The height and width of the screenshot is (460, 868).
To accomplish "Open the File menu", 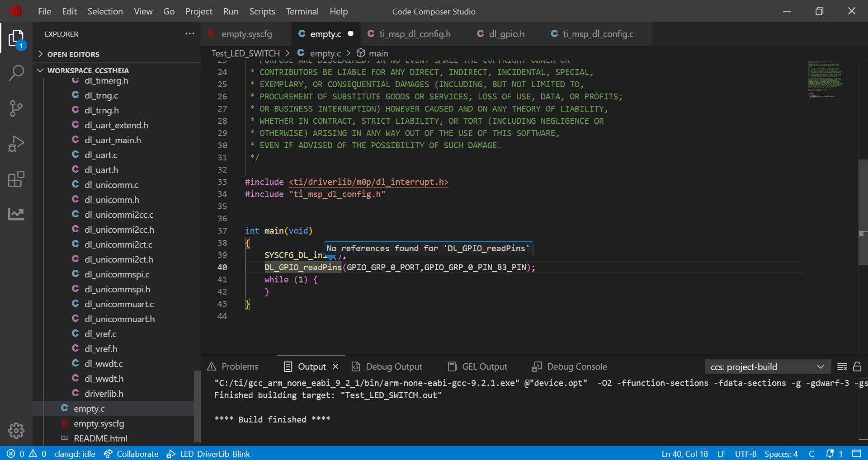I will 44,11.
